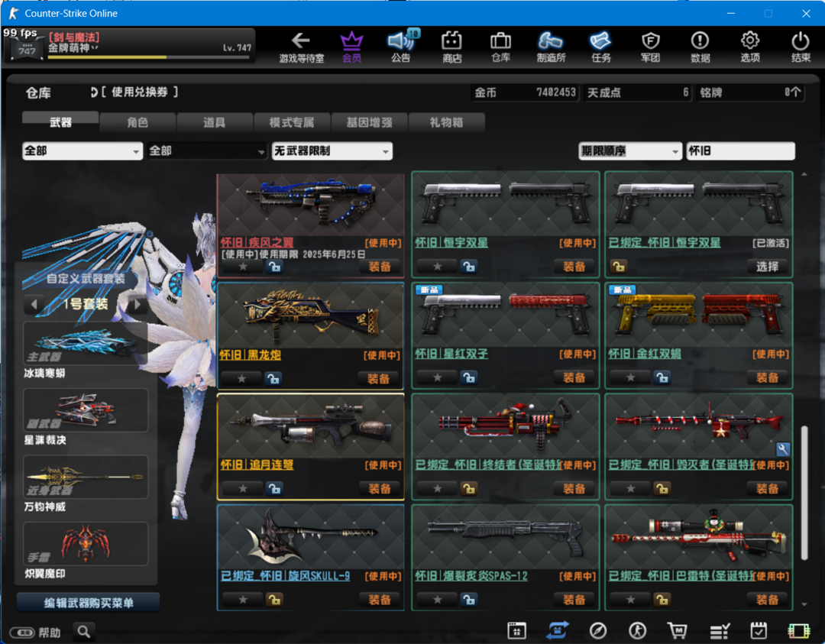Select the 武器 tab
This screenshot has height=644, width=825.
click(x=60, y=122)
